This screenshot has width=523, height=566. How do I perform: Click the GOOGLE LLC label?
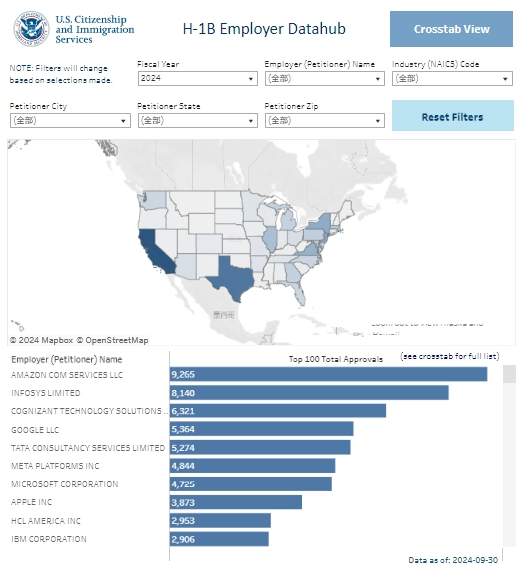pyautogui.click(x=35, y=430)
